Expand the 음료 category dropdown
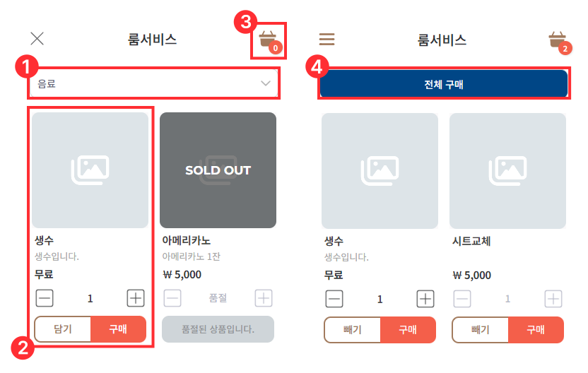 [153, 83]
